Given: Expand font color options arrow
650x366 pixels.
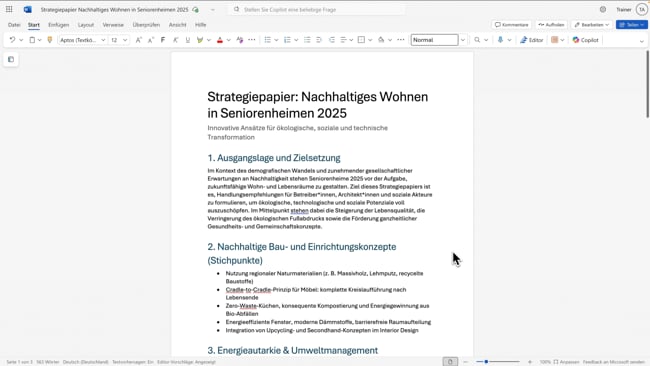Looking at the screenshot, I should (228, 40).
